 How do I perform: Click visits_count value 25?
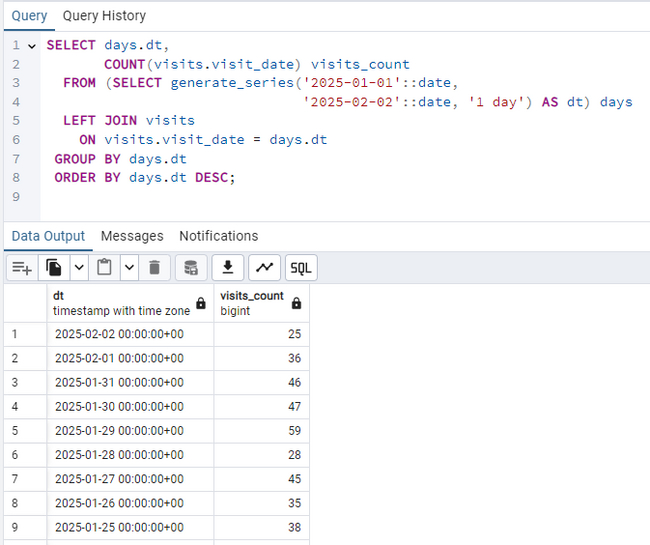(262, 334)
